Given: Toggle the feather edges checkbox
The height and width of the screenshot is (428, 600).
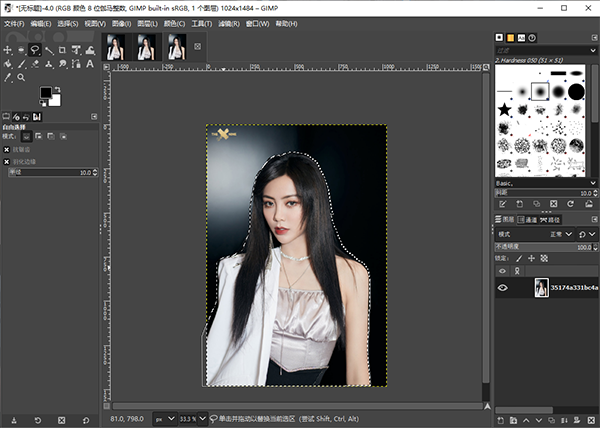Looking at the screenshot, I should coord(7,161).
